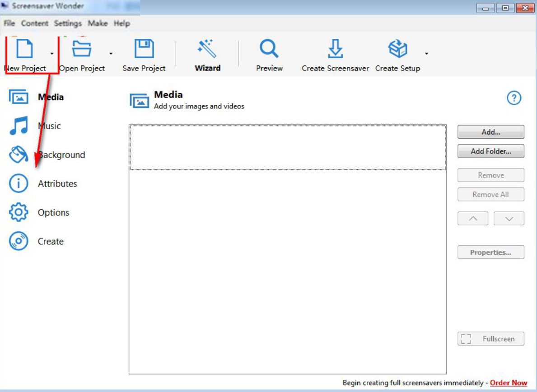The height and width of the screenshot is (392, 537).
Task: Expand the Open Project dropdown arrow
Action: point(111,54)
